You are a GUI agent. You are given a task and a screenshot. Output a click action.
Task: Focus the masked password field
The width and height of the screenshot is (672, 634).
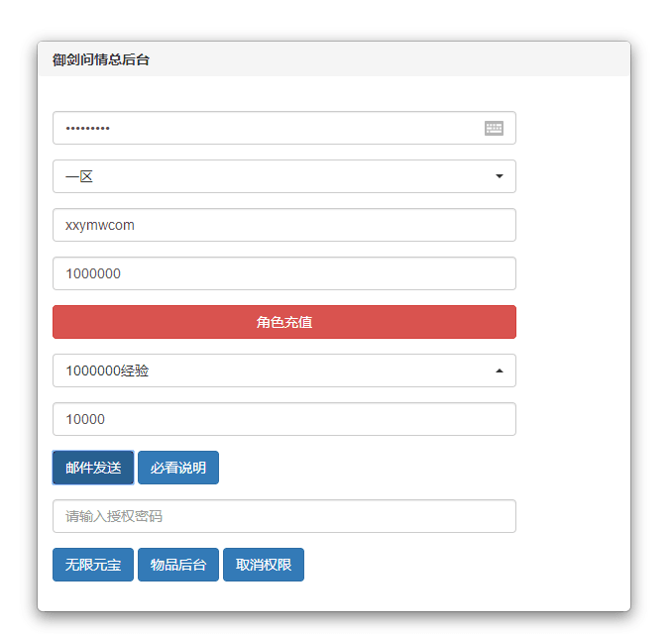point(284,128)
